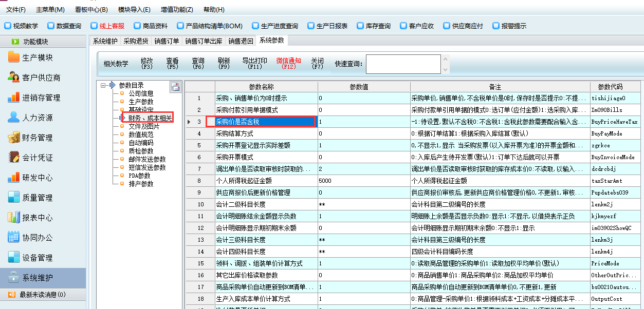Select 自动编码 in the parameter tree

[x=140, y=143]
